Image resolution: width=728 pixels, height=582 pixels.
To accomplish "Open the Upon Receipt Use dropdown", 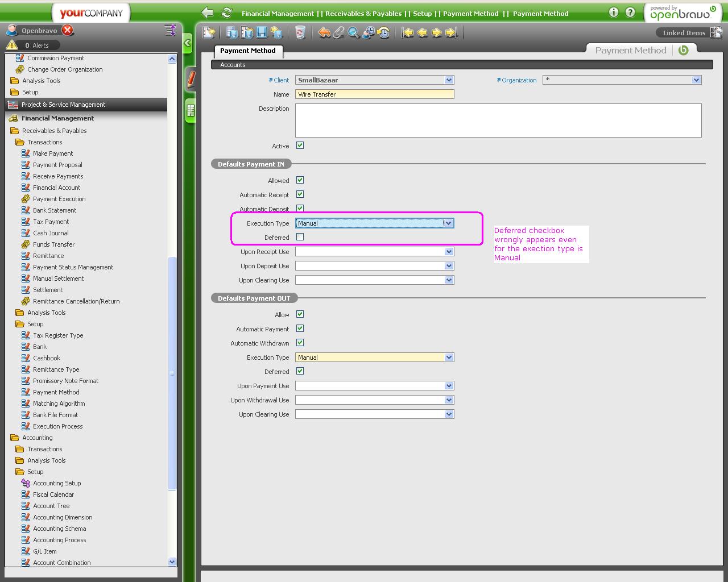I will coord(449,252).
